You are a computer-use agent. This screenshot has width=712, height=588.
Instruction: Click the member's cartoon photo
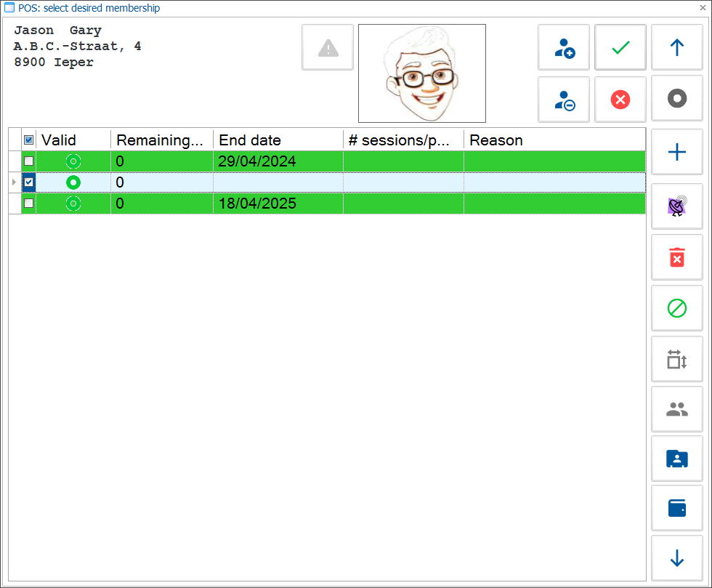click(422, 73)
